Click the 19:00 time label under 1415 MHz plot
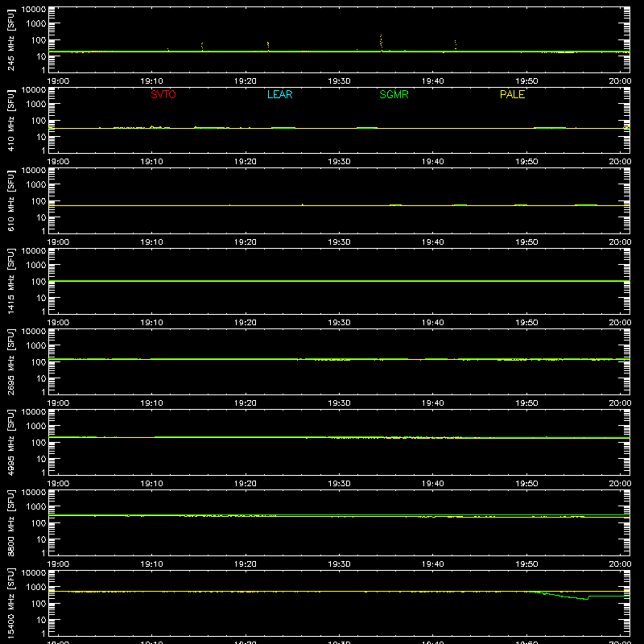644x644 pixels. 58,323
